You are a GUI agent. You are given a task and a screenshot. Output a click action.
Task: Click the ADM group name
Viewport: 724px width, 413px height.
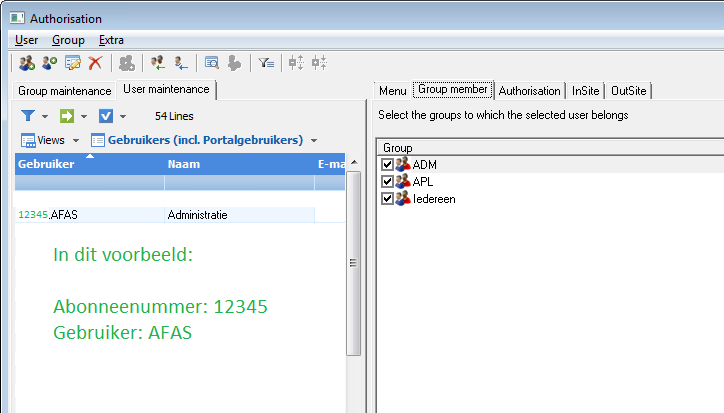point(424,164)
